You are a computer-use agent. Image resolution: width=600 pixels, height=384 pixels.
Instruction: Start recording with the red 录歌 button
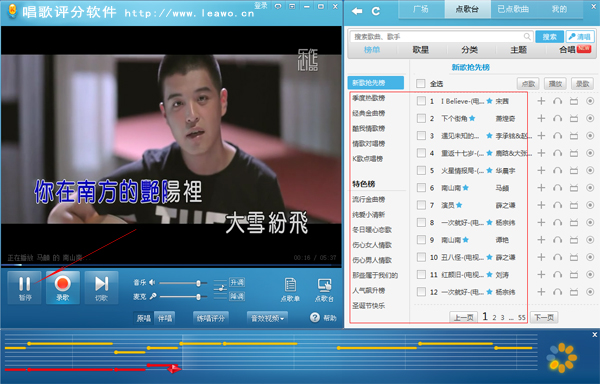(63, 287)
